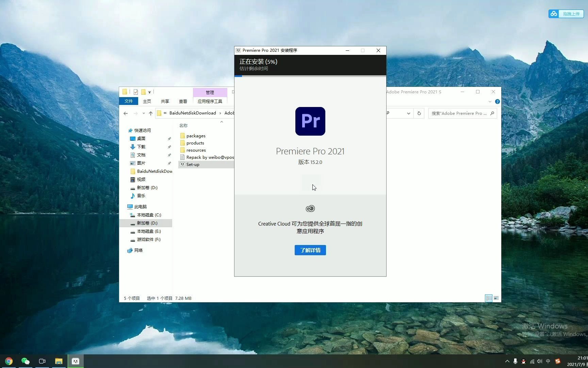Image resolution: width=588 pixels, height=368 pixels.
Task: Go forward in File Explorer
Action: 136,113
